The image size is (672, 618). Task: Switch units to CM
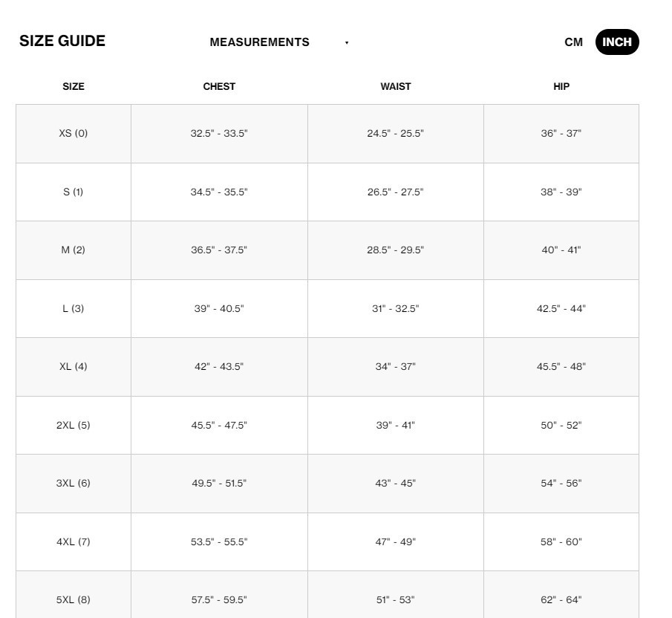(x=573, y=42)
